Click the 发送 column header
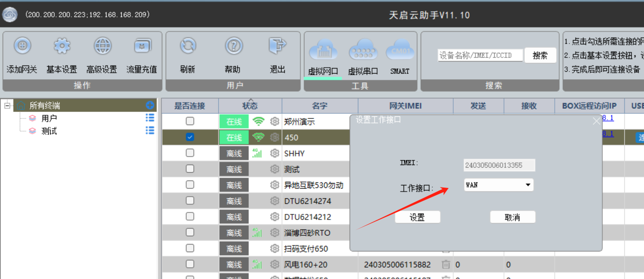644x279 pixels. coord(478,106)
